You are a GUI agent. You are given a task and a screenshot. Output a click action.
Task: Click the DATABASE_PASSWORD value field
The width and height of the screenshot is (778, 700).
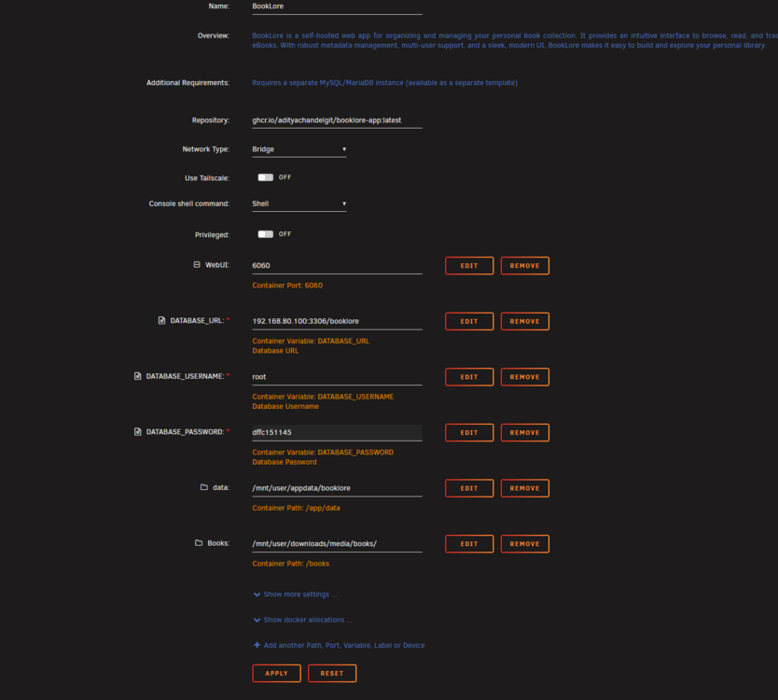coord(337,432)
